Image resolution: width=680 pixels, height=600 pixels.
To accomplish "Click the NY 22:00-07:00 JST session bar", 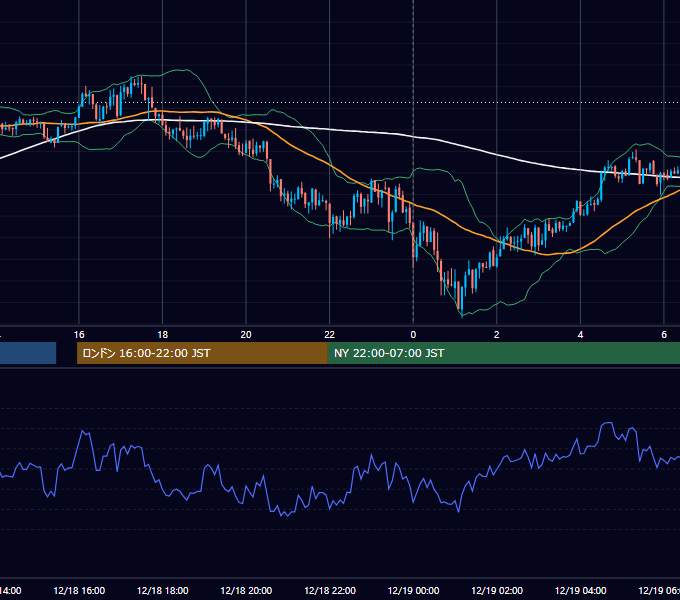I will click(x=503, y=353).
